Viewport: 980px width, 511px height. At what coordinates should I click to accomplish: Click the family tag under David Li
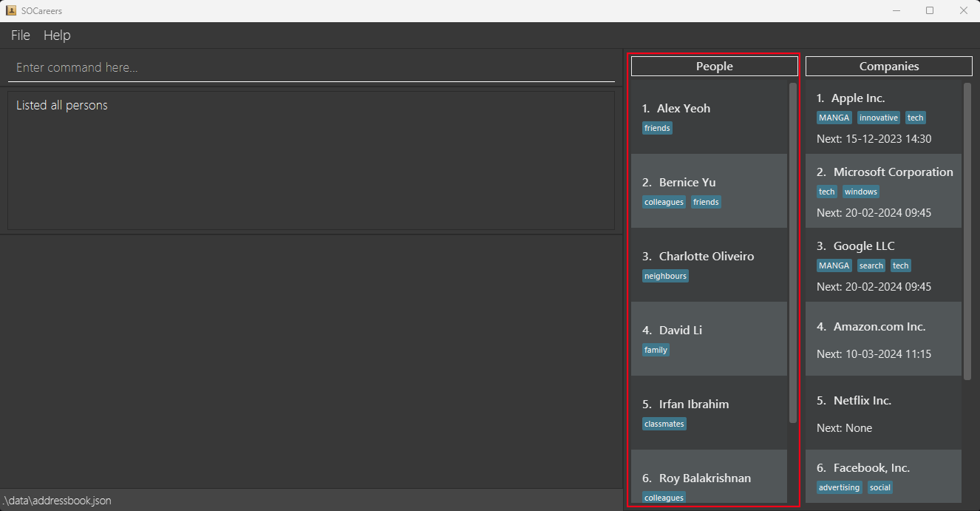pos(656,350)
